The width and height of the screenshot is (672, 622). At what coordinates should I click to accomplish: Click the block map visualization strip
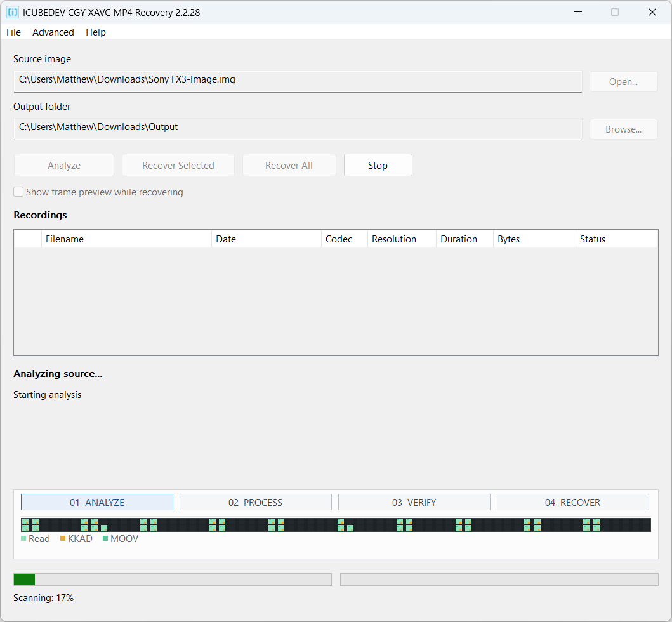[336, 525]
